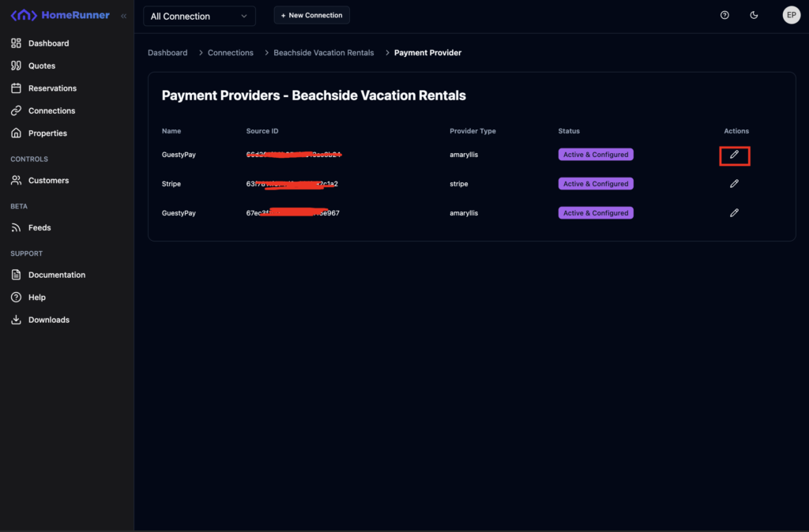Click the New Connection button
Viewport: 809px width, 532px height.
click(x=311, y=15)
